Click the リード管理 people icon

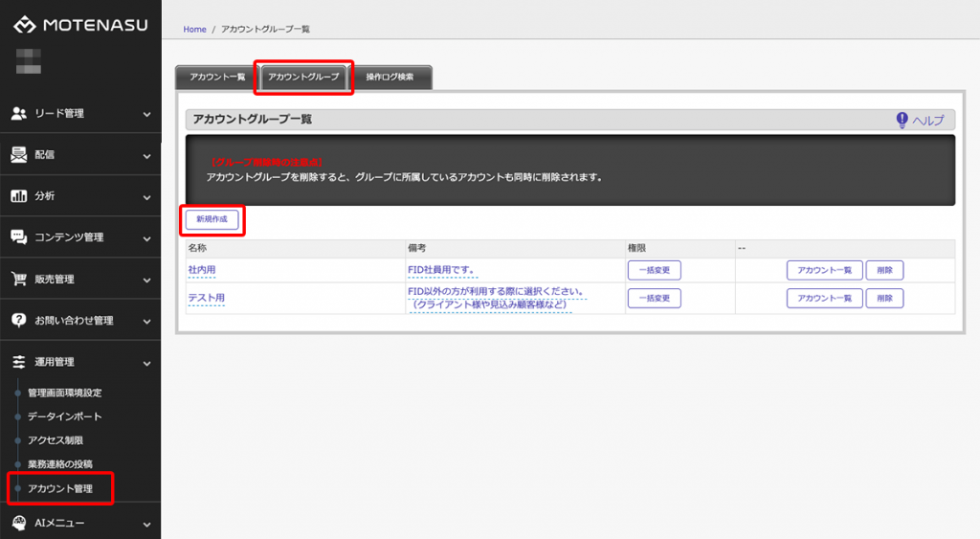point(18,113)
